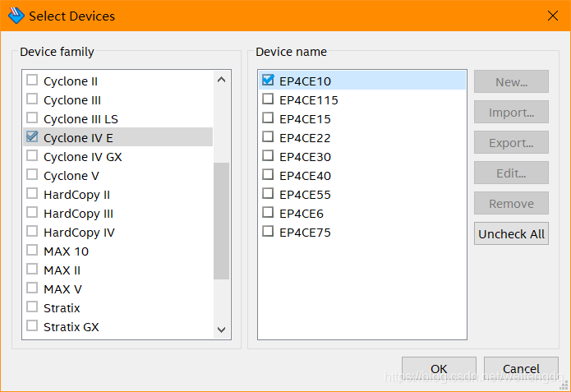Cancel the Select Devices dialog
This screenshot has height=392, width=571.
coord(521,368)
